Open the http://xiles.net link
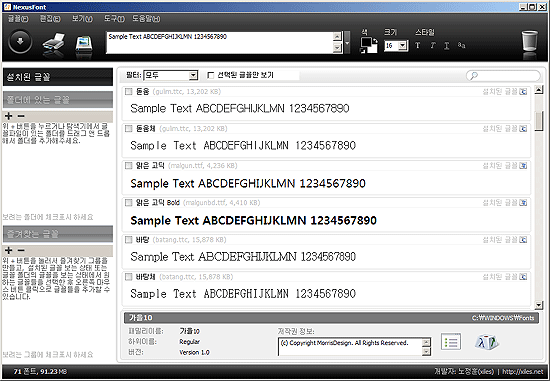550x381 pixels. [x=523, y=372]
